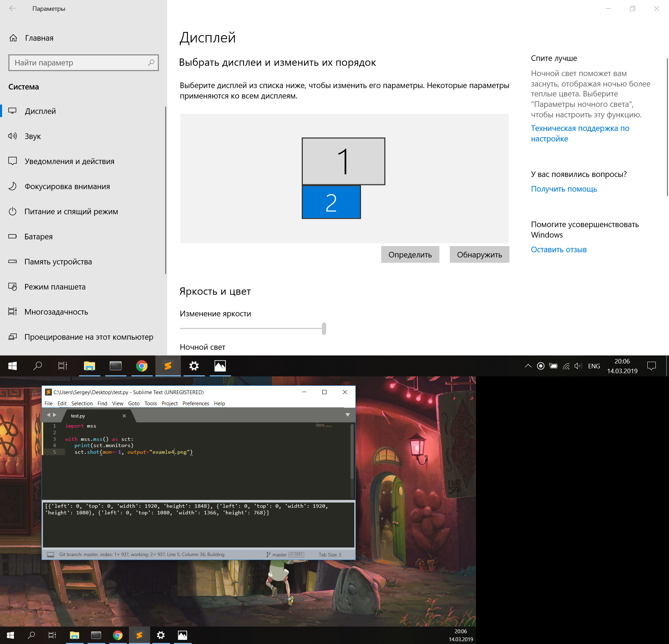Click the magnifier icon in search box
Screen dimensions: 669x644
tap(151, 63)
